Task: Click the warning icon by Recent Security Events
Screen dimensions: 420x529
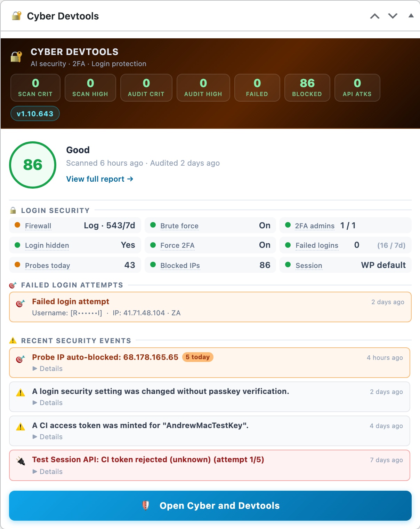Action: [13, 340]
